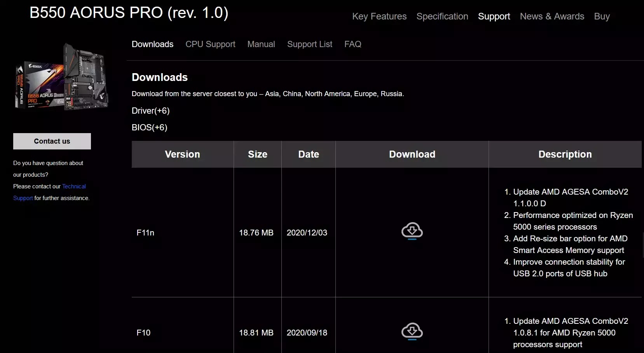
Task: View the FAQ sub-tab
Action: 353,44
